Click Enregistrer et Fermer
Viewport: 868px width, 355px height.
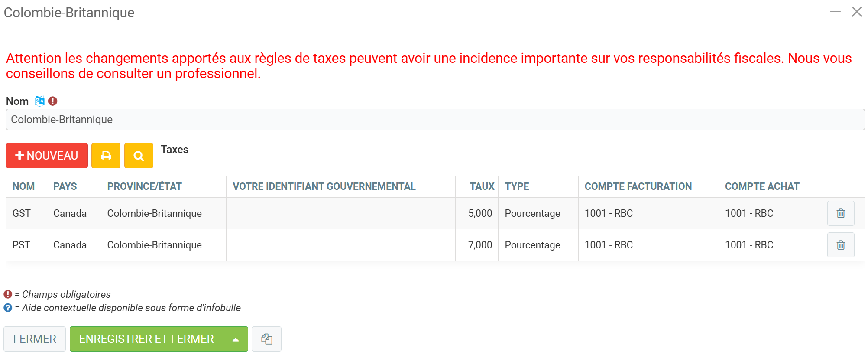pyautogui.click(x=146, y=339)
